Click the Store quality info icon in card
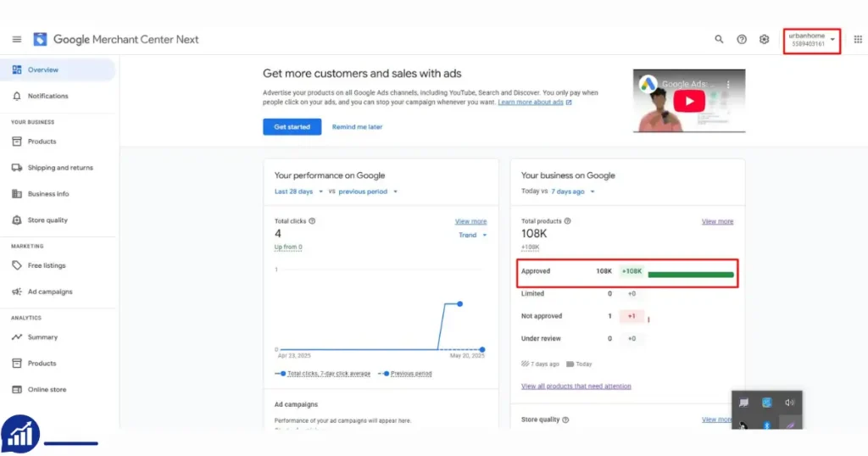This screenshot has width=868, height=456. click(x=565, y=420)
